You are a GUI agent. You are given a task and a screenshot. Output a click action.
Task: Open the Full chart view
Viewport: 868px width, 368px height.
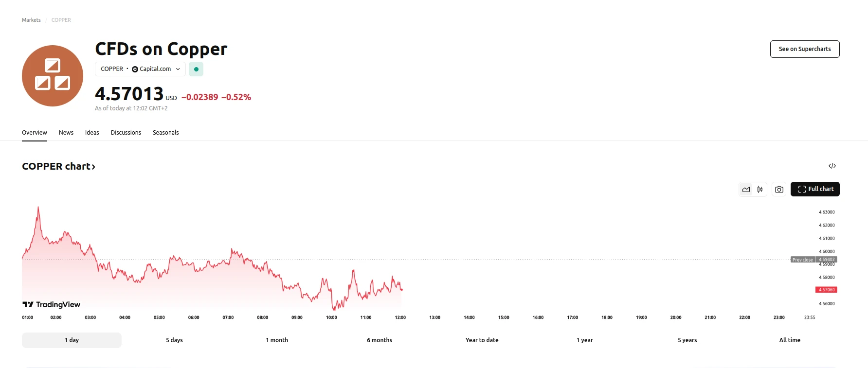point(815,189)
